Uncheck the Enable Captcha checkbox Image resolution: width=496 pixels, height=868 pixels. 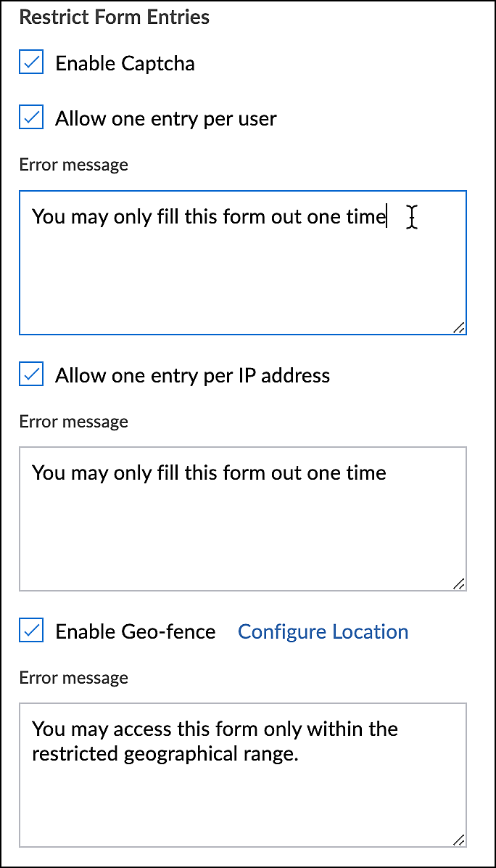coord(31,63)
